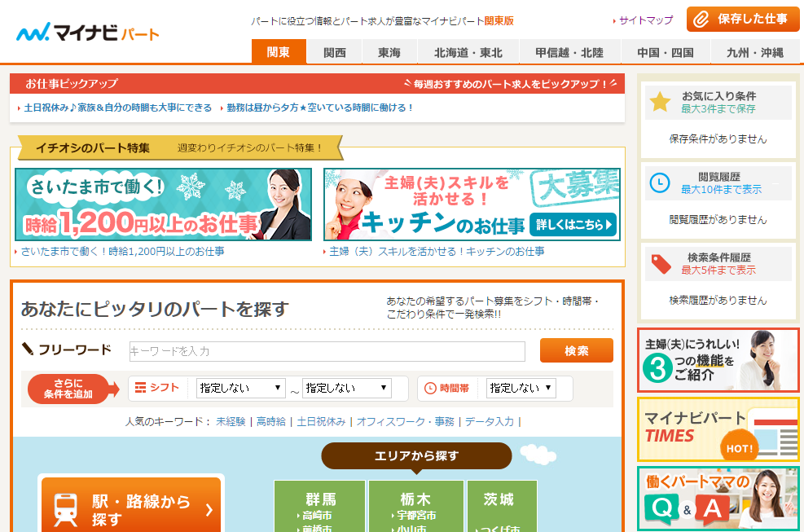
Task: Click the 駅・路線から探す button
Action: 131,505
